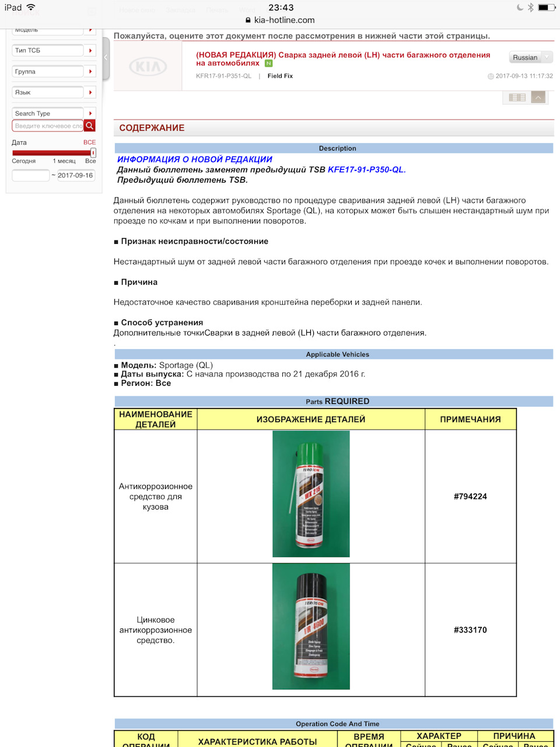
Task: Tap the Bluetooth icon in the status bar
Action: point(530,8)
